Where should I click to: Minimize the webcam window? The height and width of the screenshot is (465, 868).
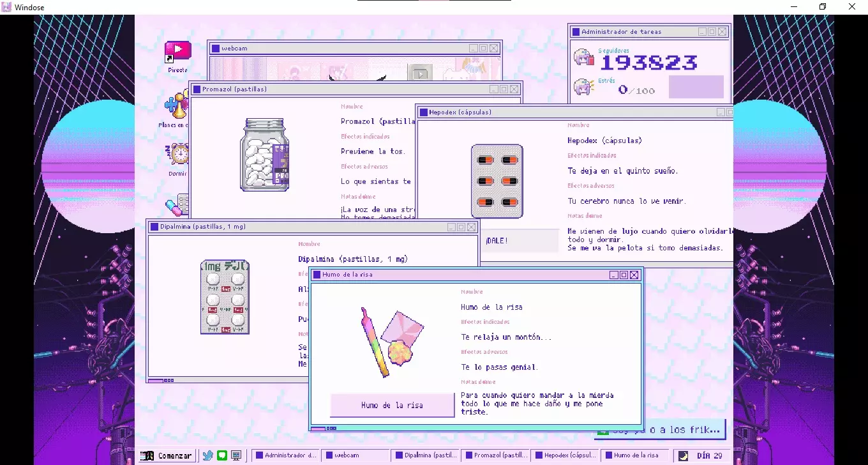click(x=473, y=49)
